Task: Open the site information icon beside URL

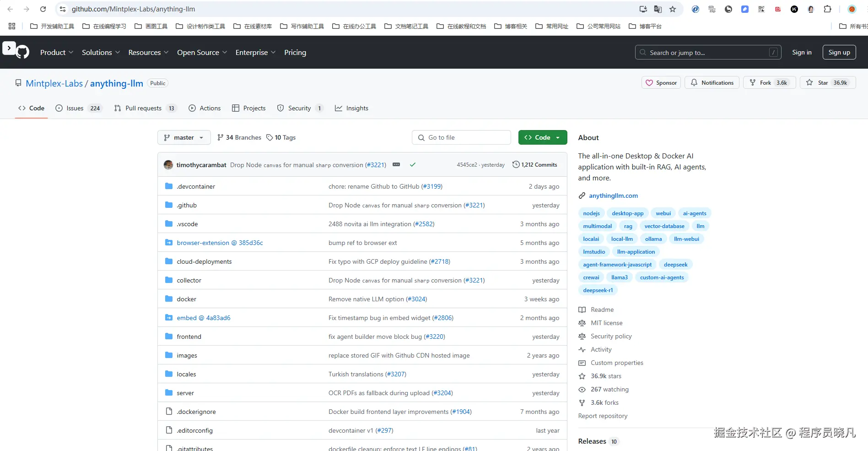Action: tap(63, 9)
